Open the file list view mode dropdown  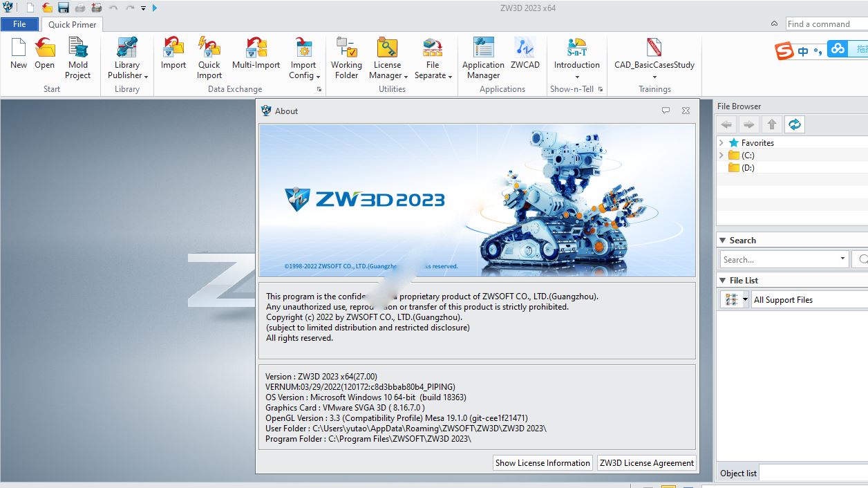745,300
